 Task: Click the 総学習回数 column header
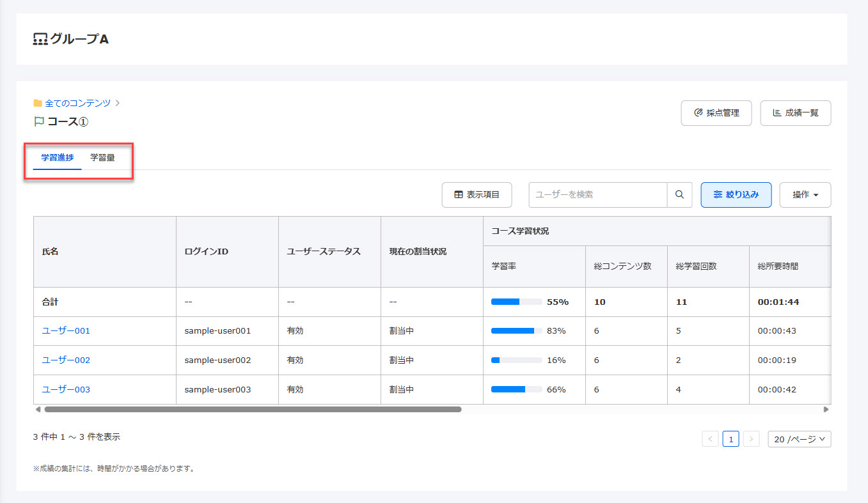pyautogui.click(x=709, y=267)
